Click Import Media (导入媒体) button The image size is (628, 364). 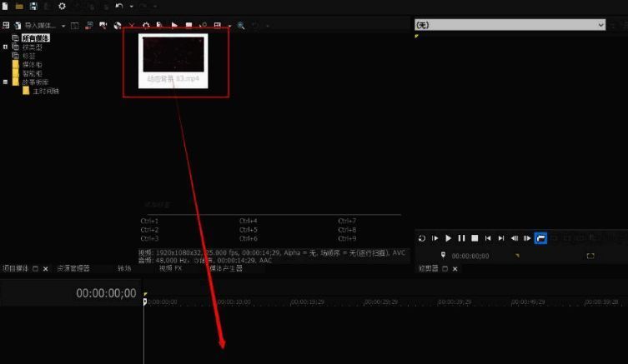coord(35,26)
